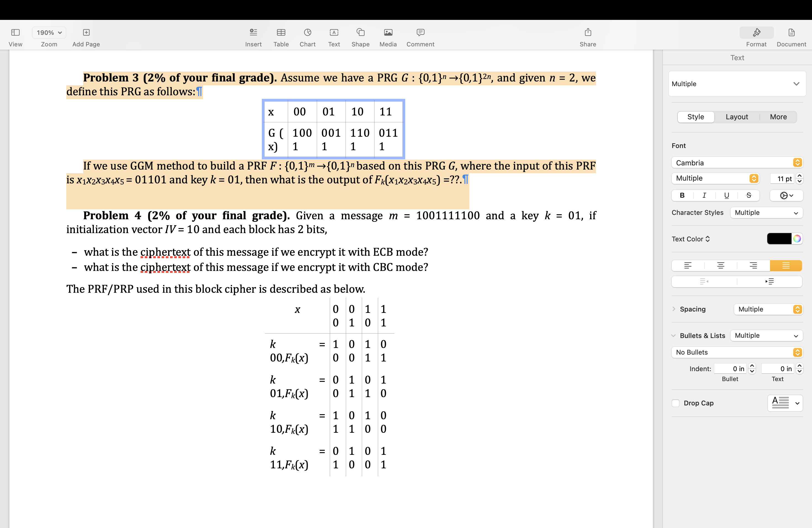
Task: Select center text alignment
Action: [720, 265]
